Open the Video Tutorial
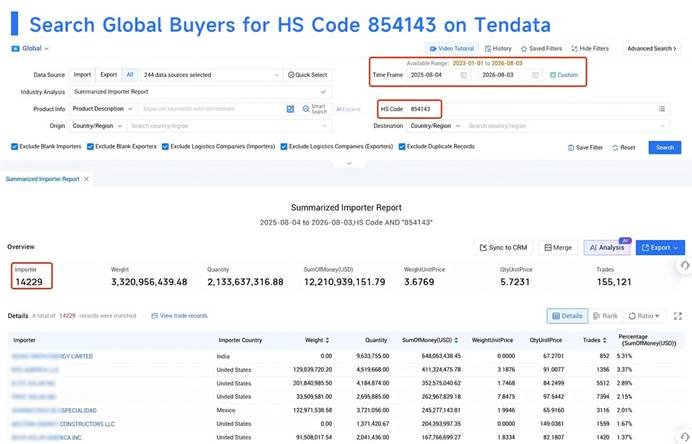 (451, 49)
